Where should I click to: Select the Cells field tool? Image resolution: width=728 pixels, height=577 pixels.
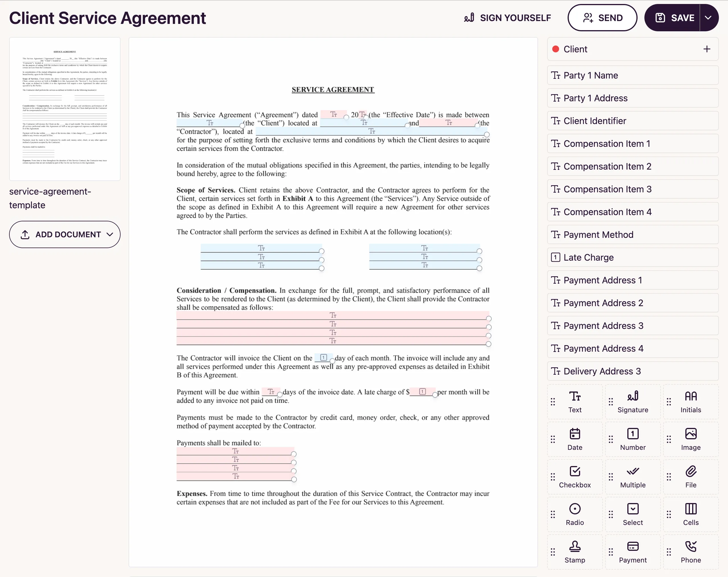[690, 514]
